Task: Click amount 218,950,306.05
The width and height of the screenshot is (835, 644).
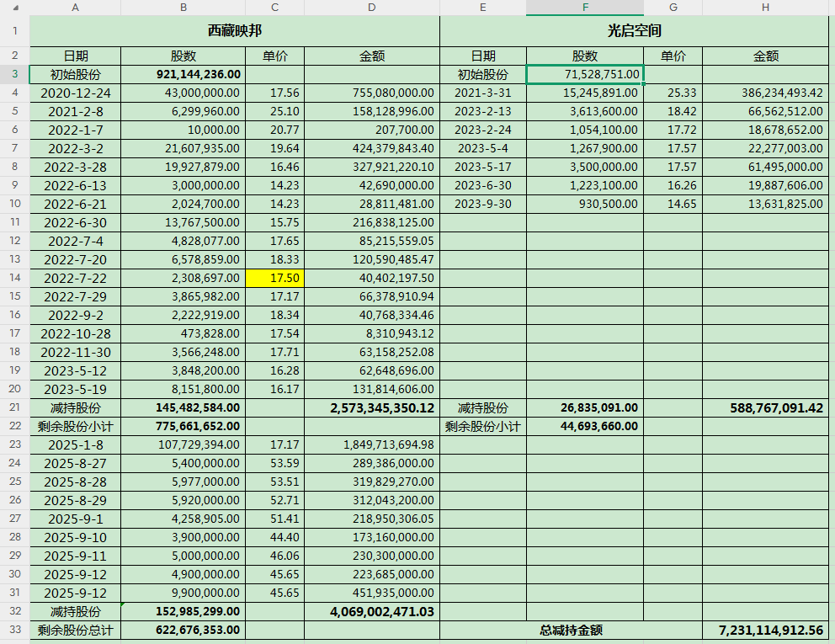Action: [x=372, y=519]
